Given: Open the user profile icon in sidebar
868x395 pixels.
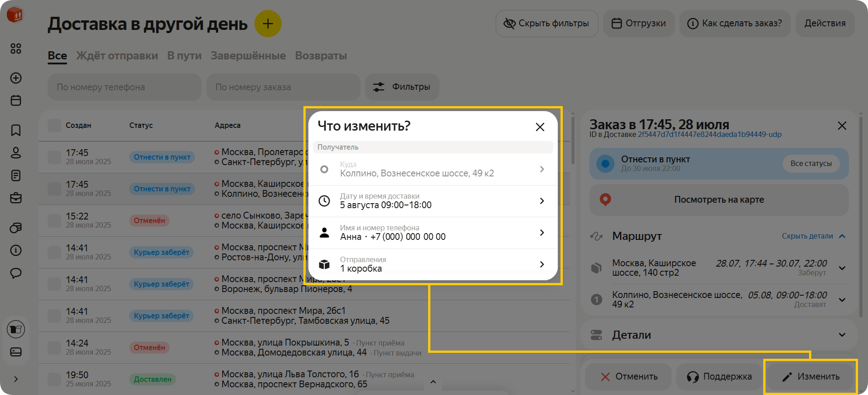Looking at the screenshot, I should point(16,153).
